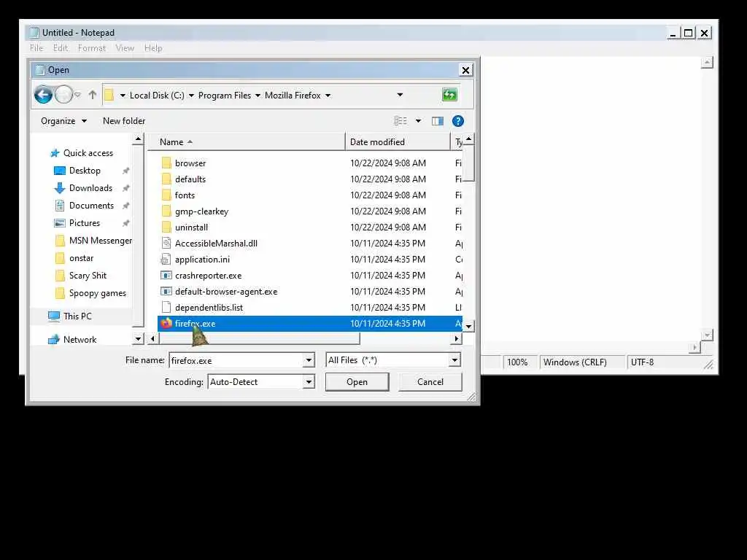Click default-browser-agent.exe file icon
Viewport: 747px width, 560px height.
tap(166, 292)
